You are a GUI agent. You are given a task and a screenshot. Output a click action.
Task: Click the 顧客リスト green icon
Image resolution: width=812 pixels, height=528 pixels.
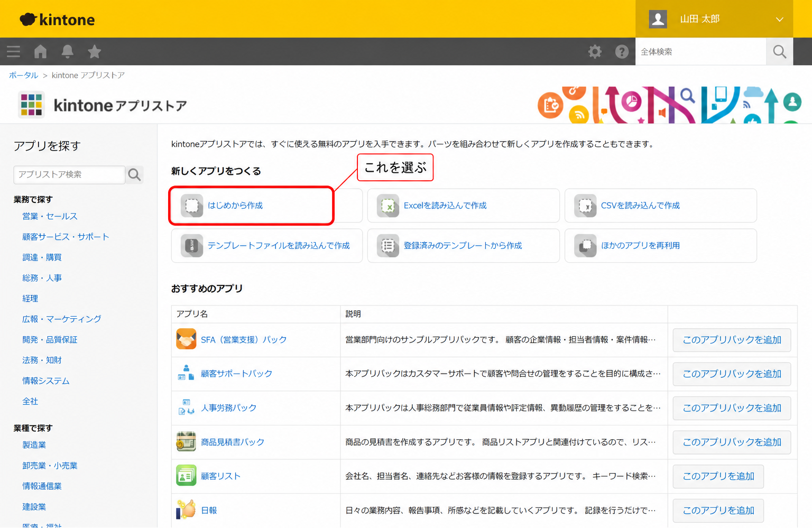186,476
